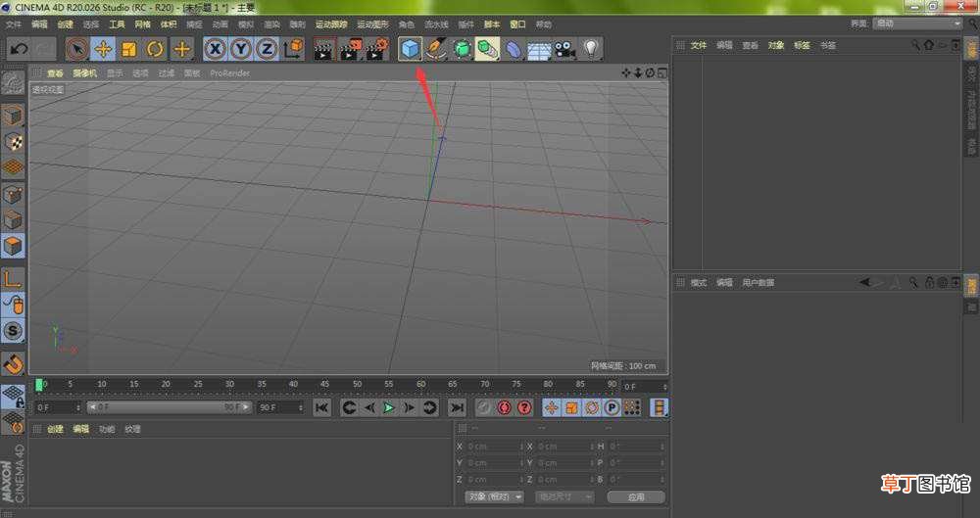Render the active view with clapperboard icon

pyautogui.click(x=324, y=49)
